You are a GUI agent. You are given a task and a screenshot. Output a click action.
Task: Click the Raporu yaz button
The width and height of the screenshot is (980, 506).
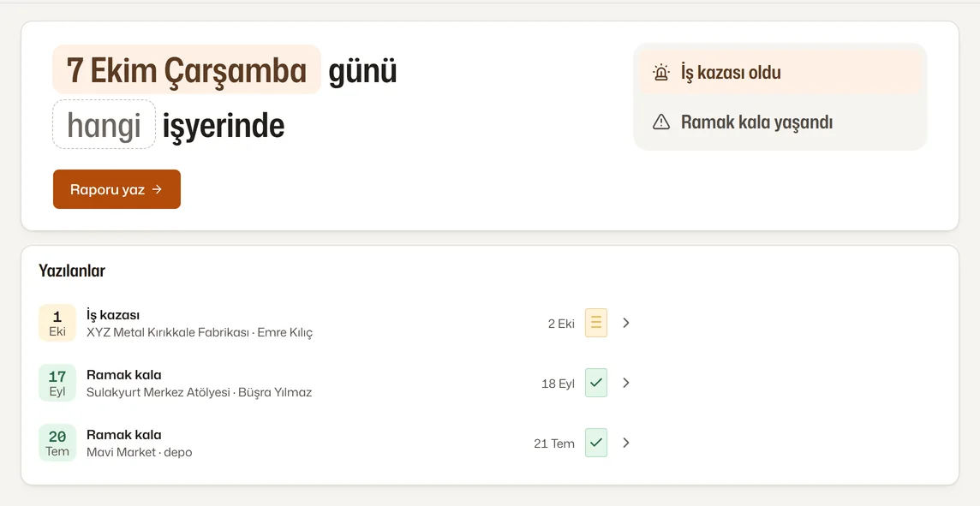[x=117, y=189]
